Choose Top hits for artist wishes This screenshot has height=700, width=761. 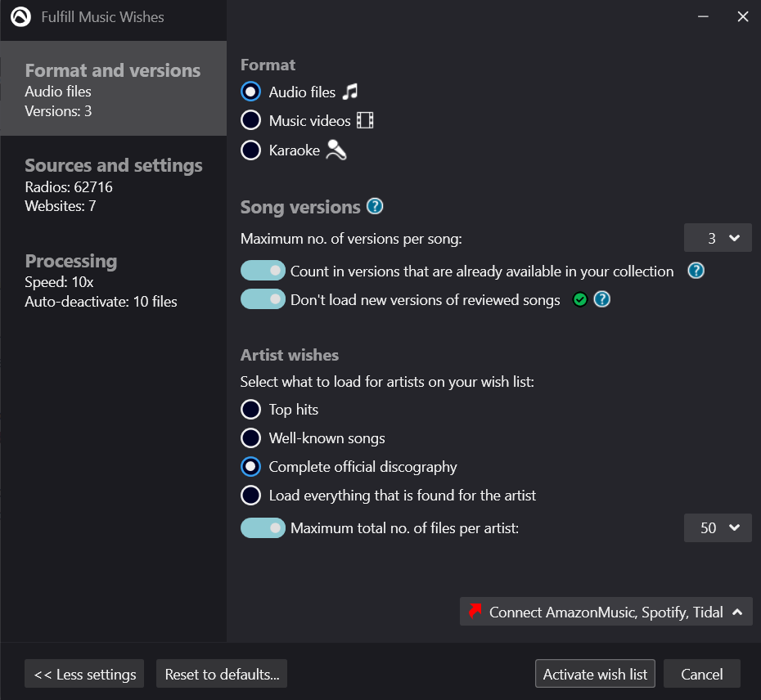251,410
